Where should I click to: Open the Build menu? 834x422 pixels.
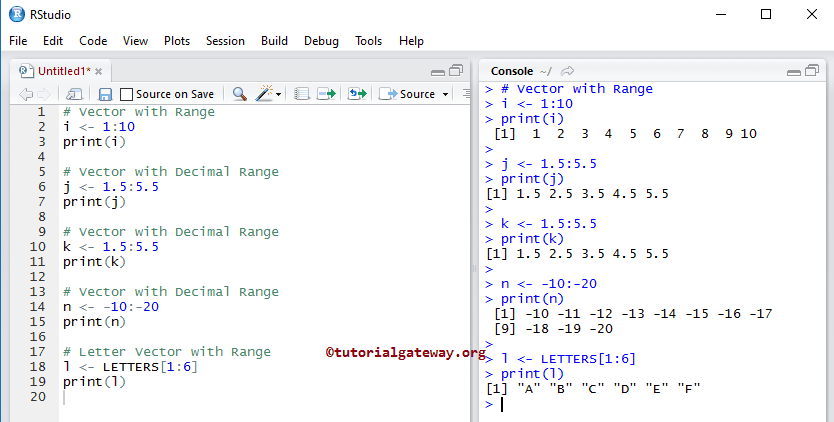pos(274,41)
